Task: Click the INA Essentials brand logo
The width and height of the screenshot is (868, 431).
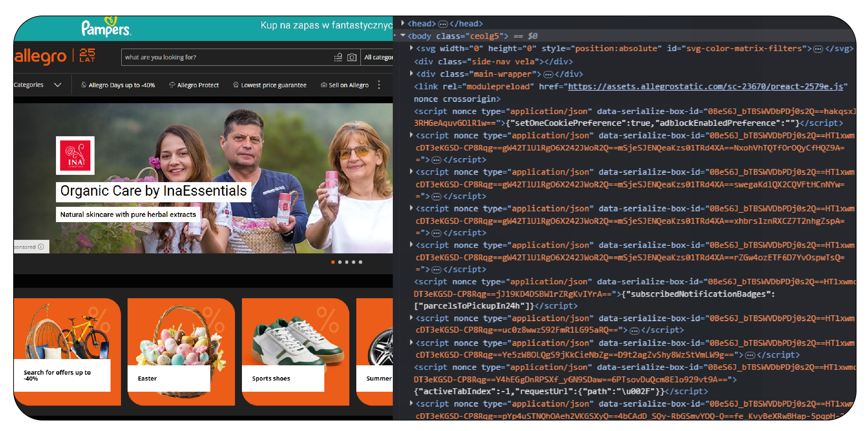Action: (x=75, y=155)
